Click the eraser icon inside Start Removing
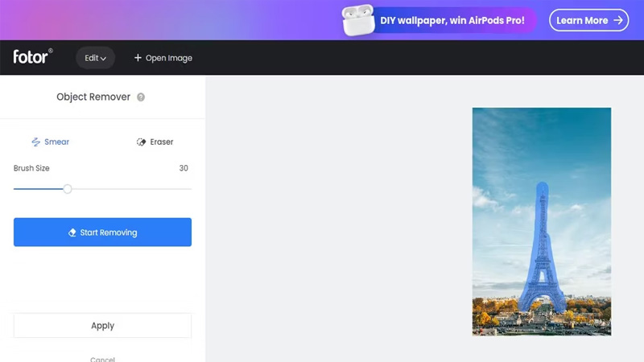This screenshot has height=362, width=644. (x=72, y=232)
